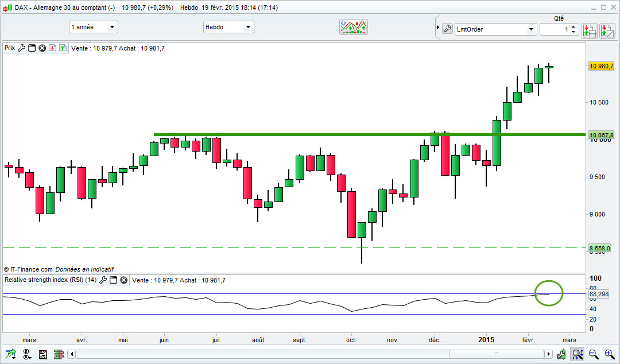Open the chart export icon at bottom left
The width and height of the screenshot is (620, 364).
click(x=11, y=354)
